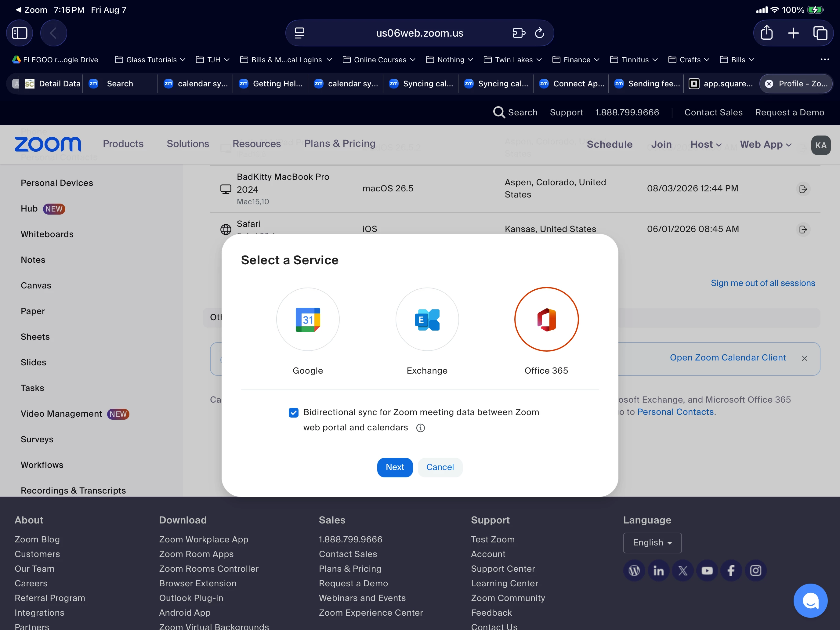Image resolution: width=840 pixels, height=630 pixels.
Task: Open the KA profile avatar
Action: (821, 145)
